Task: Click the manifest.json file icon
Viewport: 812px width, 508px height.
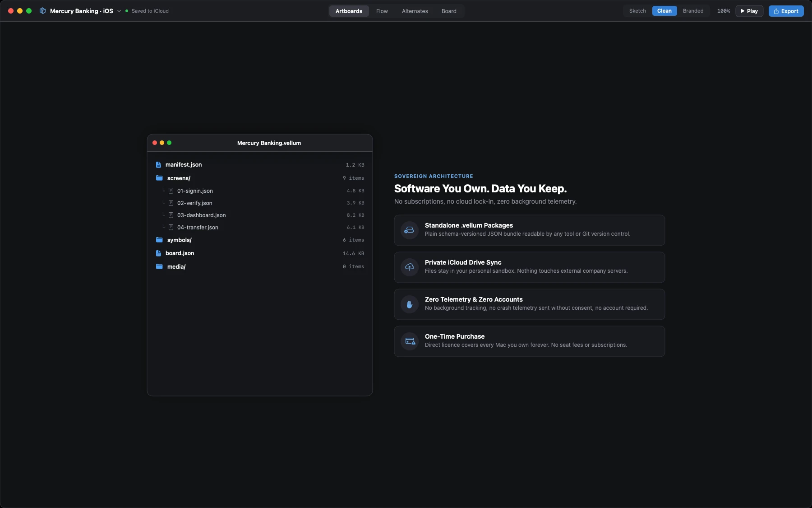Action: coord(158,165)
